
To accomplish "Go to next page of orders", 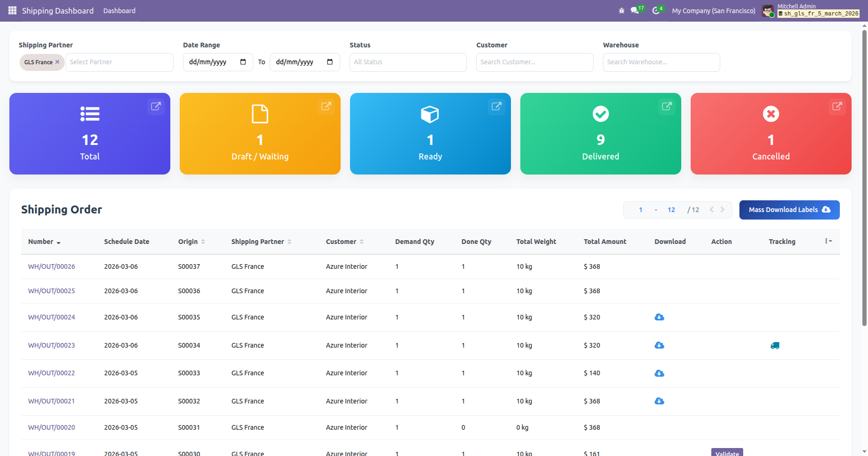I will (x=723, y=210).
